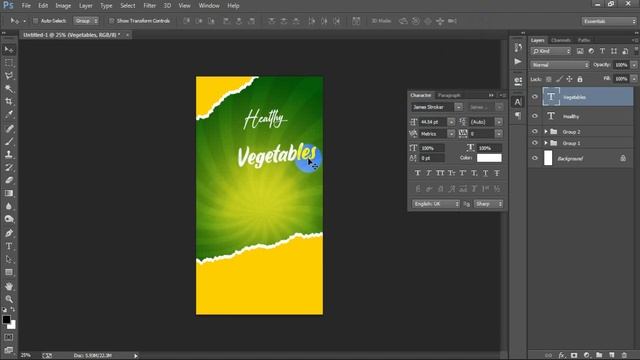Select the Path Selection tool
This screenshot has height=360, width=640.
click(x=9, y=259)
